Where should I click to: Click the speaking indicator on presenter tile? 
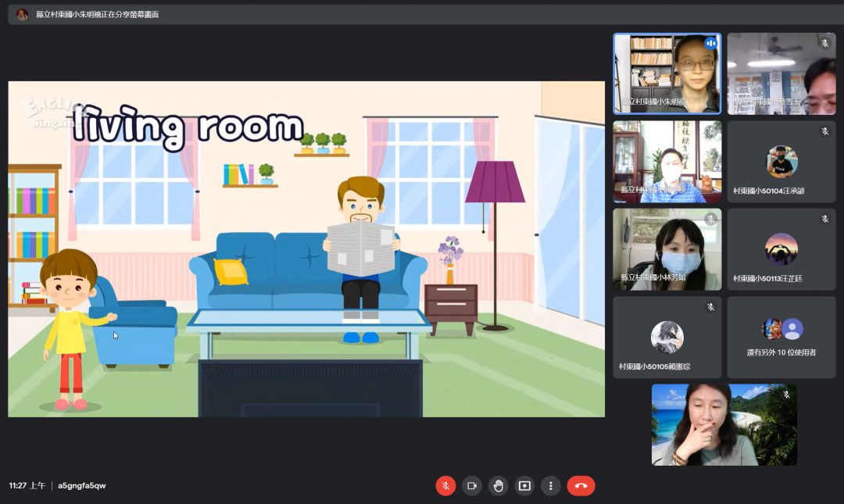pyautogui.click(x=711, y=43)
